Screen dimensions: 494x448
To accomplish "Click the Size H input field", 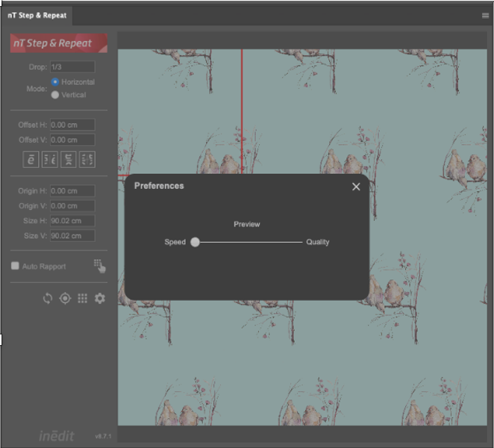I will [x=72, y=221].
